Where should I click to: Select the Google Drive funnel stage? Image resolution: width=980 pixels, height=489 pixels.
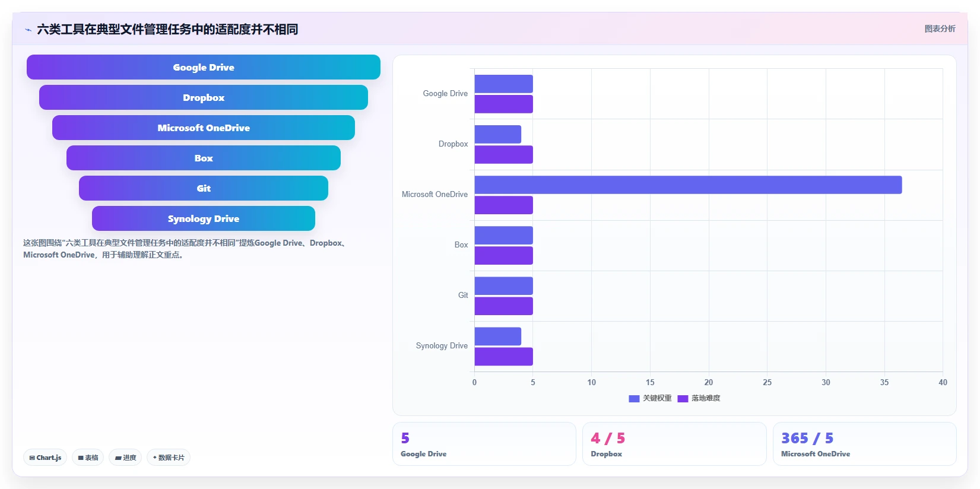(204, 67)
